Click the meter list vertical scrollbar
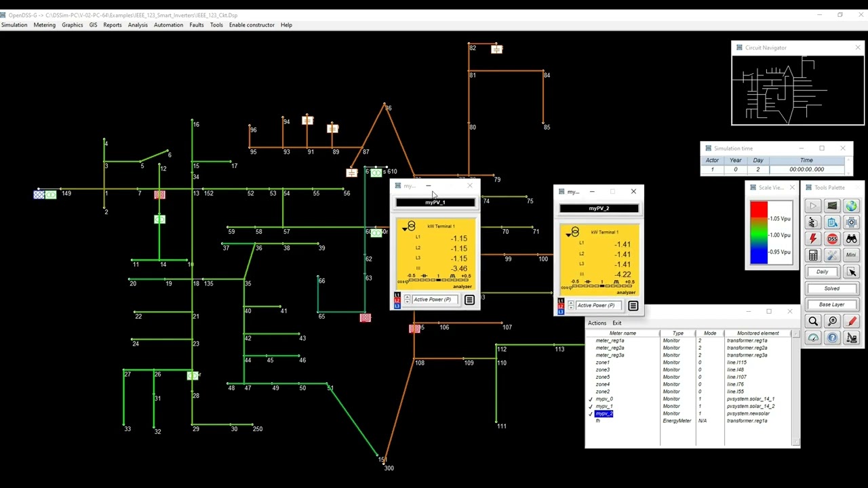868x488 pixels. [796, 388]
